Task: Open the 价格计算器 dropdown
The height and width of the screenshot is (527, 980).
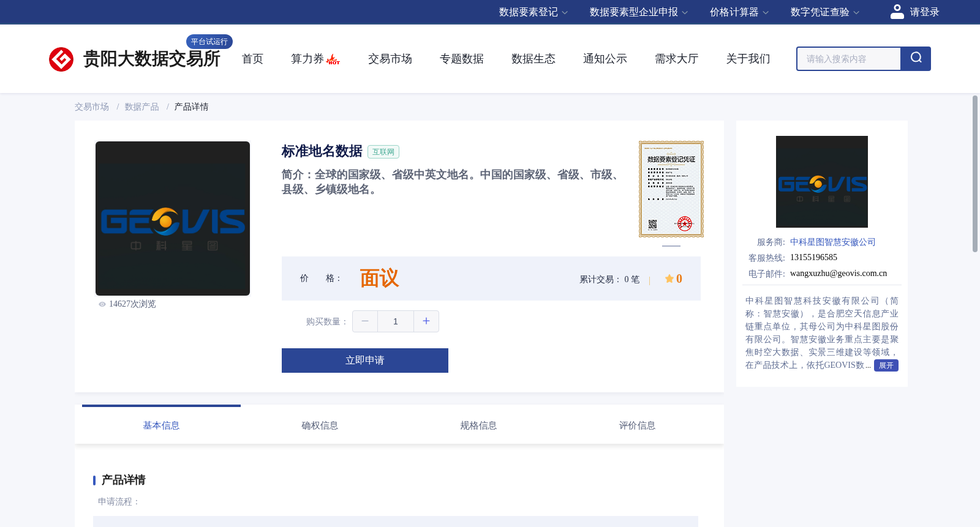Action: pyautogui.click(x=739, y=12)
